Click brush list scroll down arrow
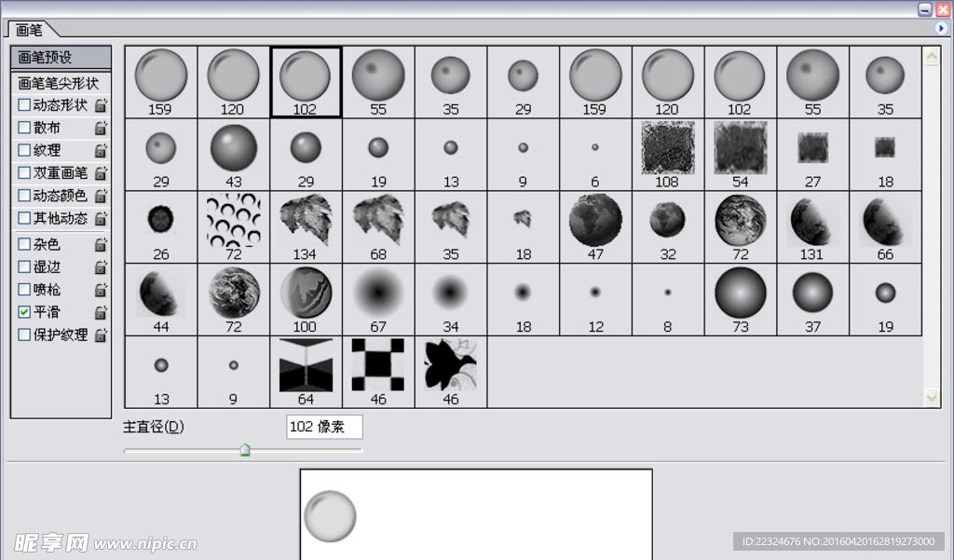 click(x=932, y=398)
